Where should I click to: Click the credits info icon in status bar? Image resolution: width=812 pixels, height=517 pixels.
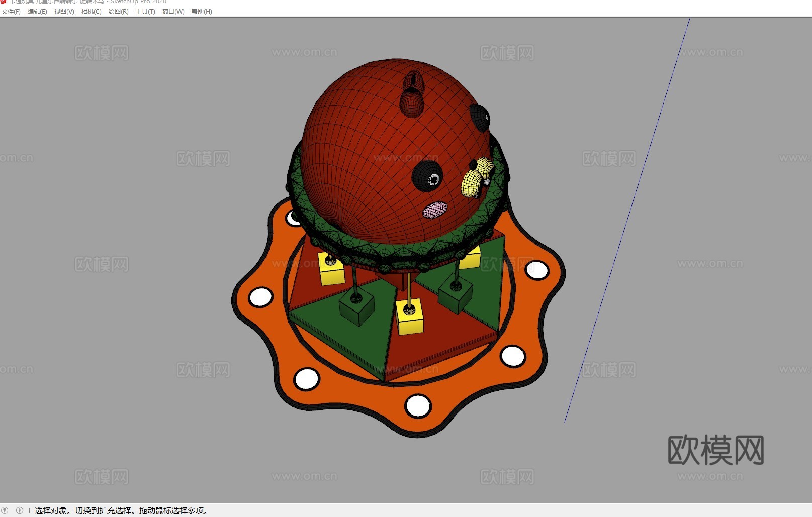coord(20,510)
